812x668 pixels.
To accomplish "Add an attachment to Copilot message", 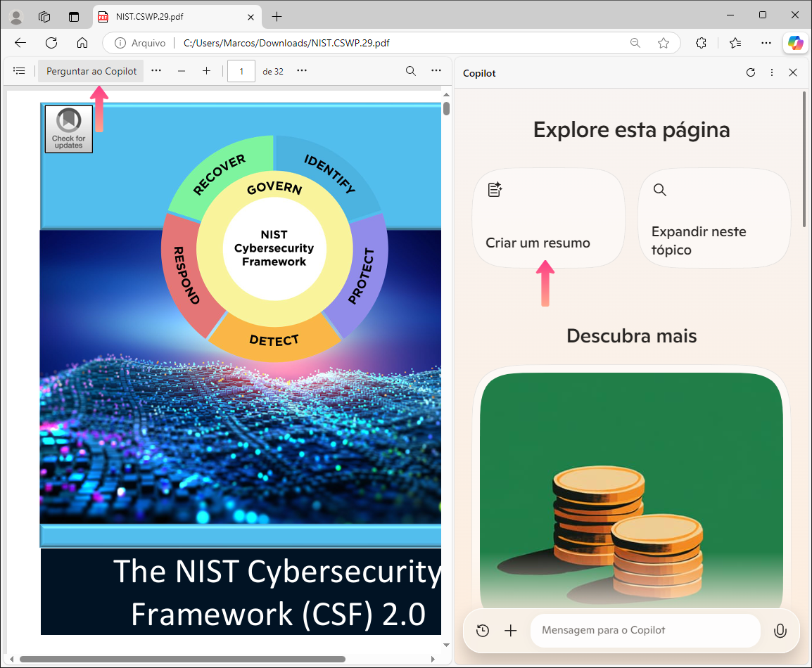I will (x=511, y=630).
